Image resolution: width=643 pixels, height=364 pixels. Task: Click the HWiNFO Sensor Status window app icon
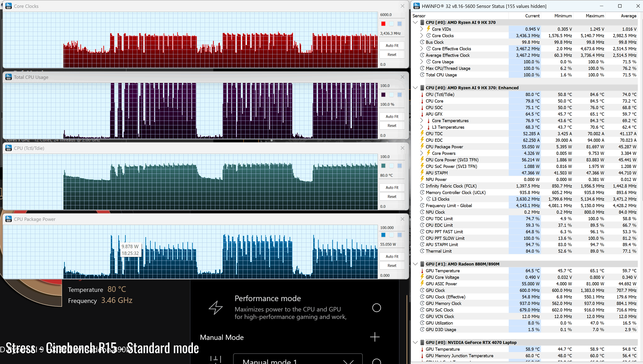(x=416, y=6)
